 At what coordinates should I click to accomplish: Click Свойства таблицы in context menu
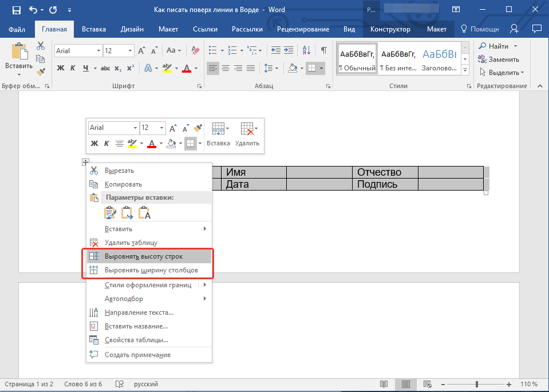pyautogui.click(x=136, y=340)
